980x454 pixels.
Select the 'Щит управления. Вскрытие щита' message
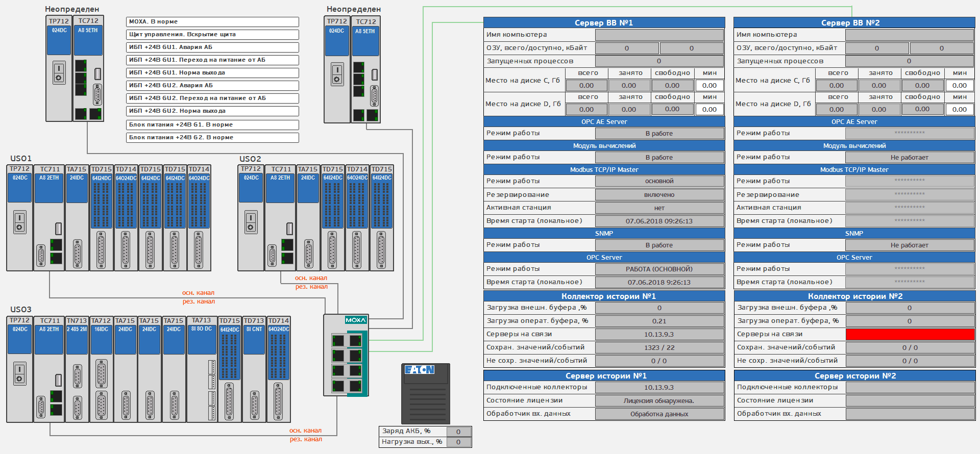212,35
